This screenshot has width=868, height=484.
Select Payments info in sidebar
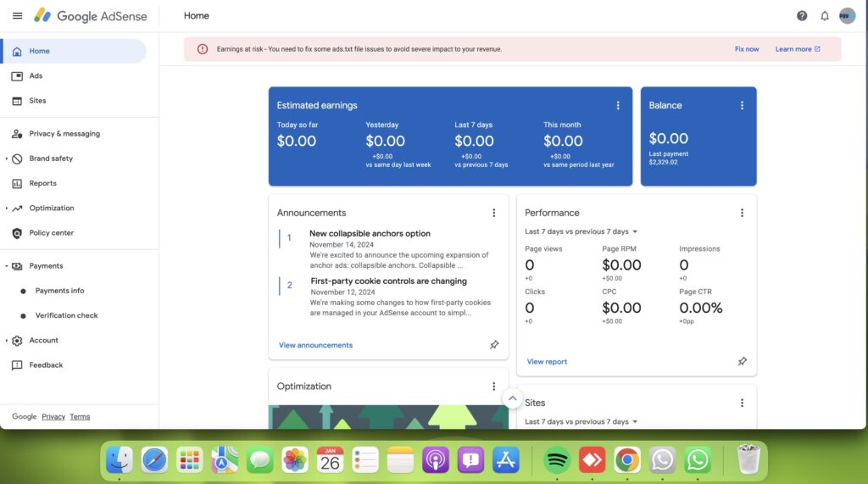59,291
